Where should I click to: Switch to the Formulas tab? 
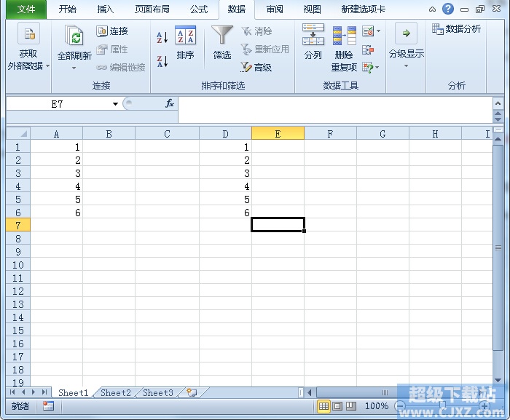(199, 9)
